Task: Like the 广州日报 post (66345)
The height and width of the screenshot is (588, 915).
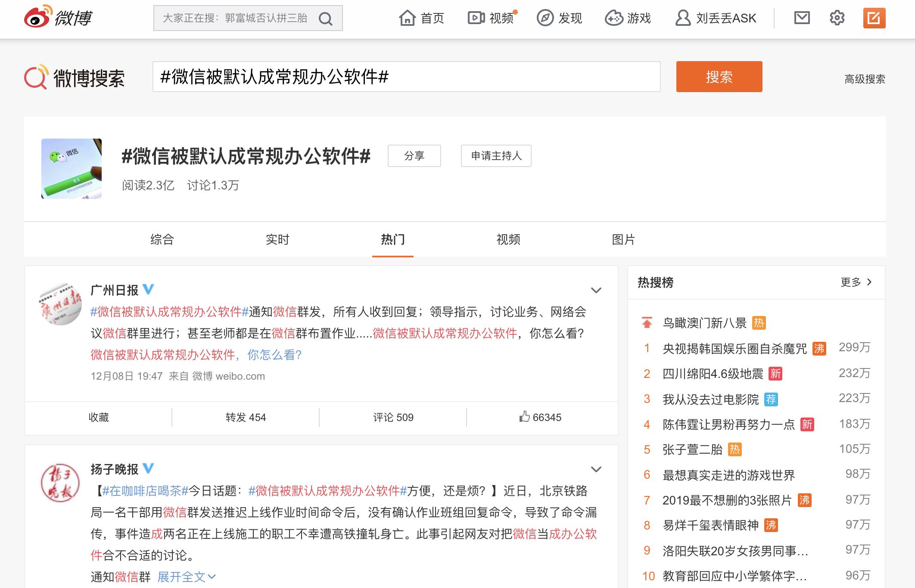Action: (540, 417)
